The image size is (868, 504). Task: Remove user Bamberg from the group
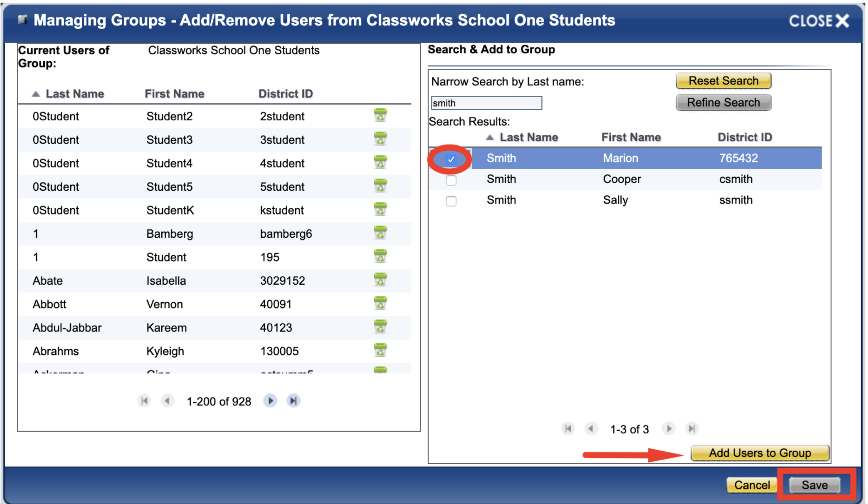point(380,233)
